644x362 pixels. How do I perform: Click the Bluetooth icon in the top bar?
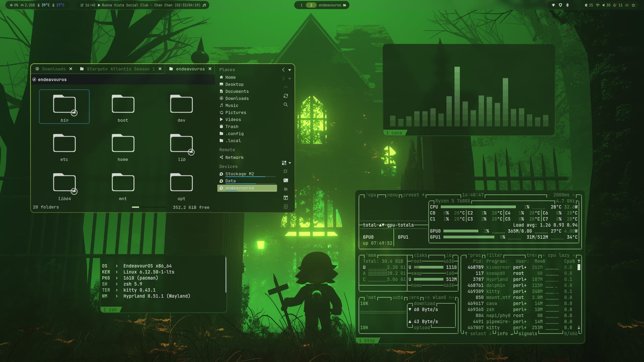tap(568, 5)
